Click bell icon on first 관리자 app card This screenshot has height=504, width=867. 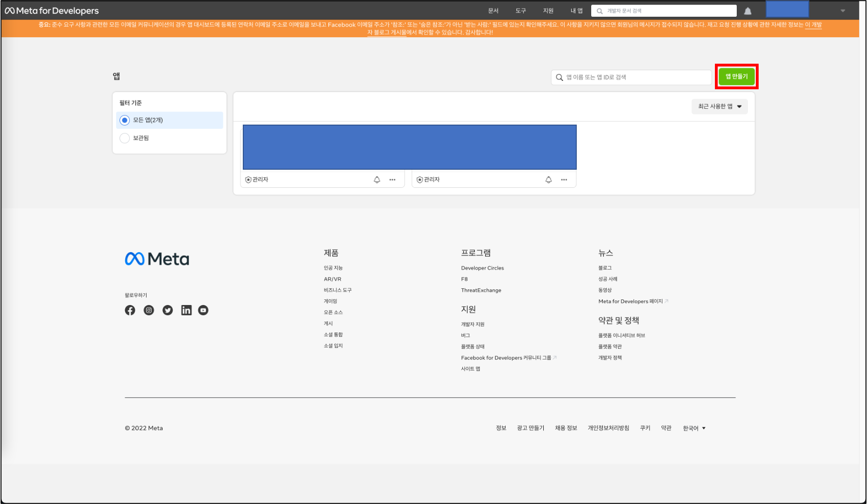[x=377, y=179]
